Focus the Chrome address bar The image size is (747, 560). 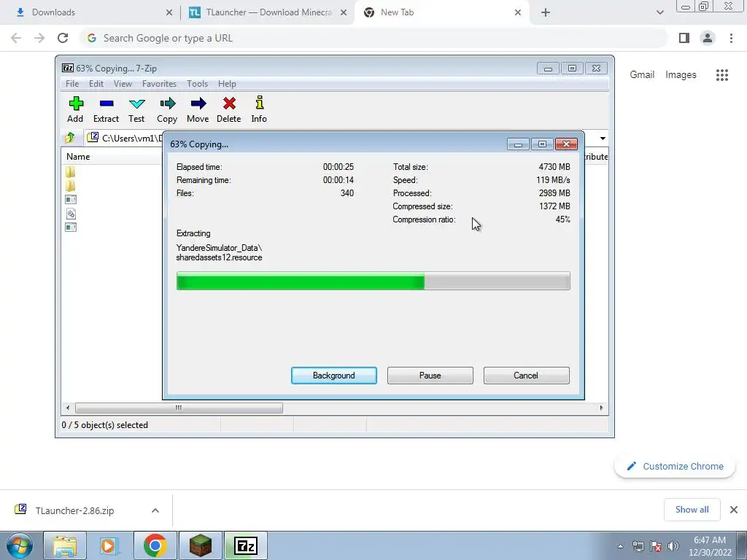coord(373,38)
